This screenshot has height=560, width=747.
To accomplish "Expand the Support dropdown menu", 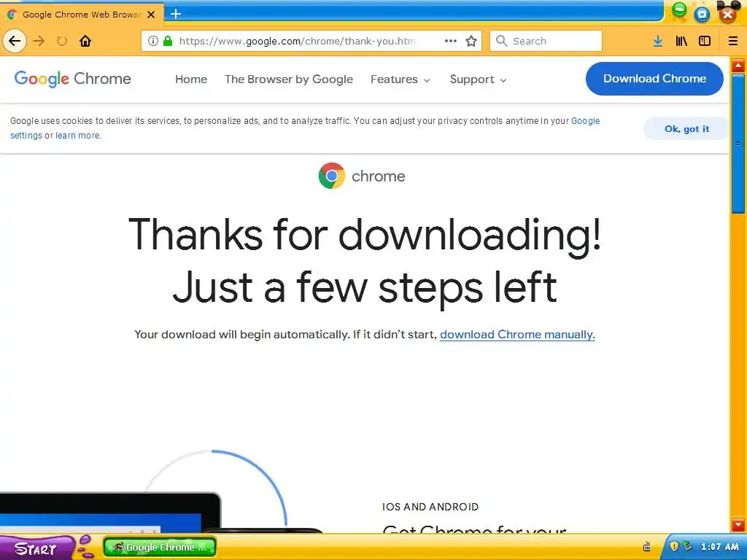I will point(479,79).
